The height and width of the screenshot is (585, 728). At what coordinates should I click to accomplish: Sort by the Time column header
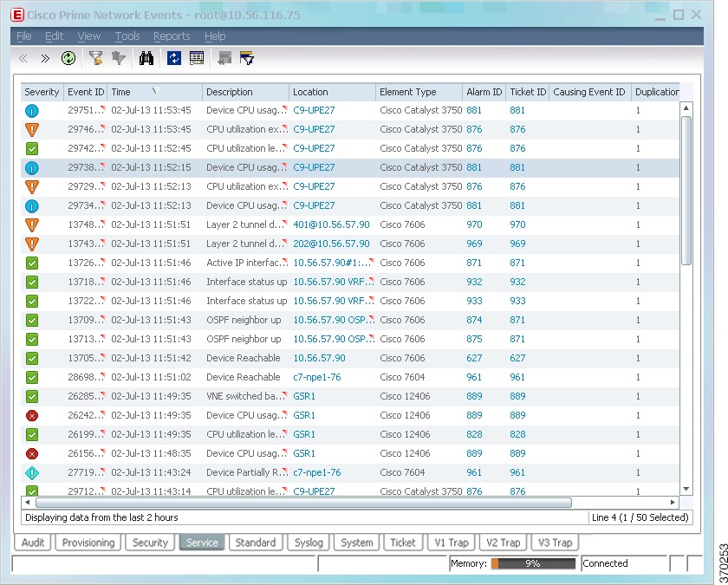tap(154, 92)
